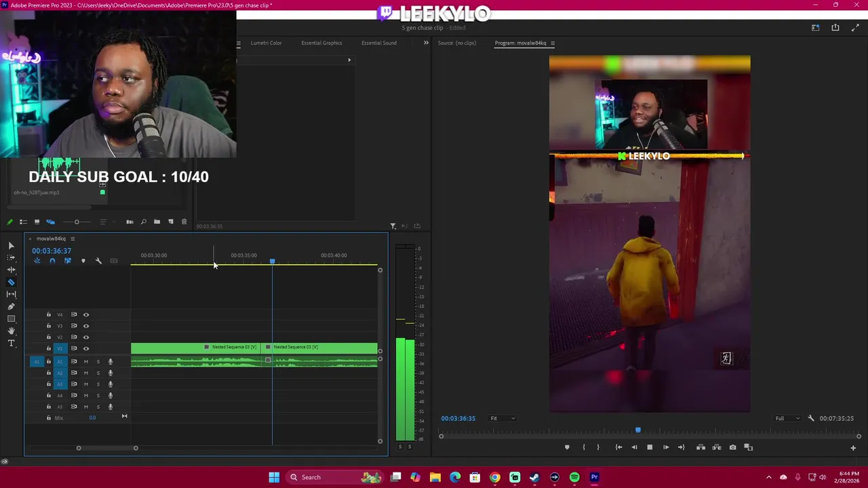Toggle Linked Selection in timeline

(x=68, y=261)
